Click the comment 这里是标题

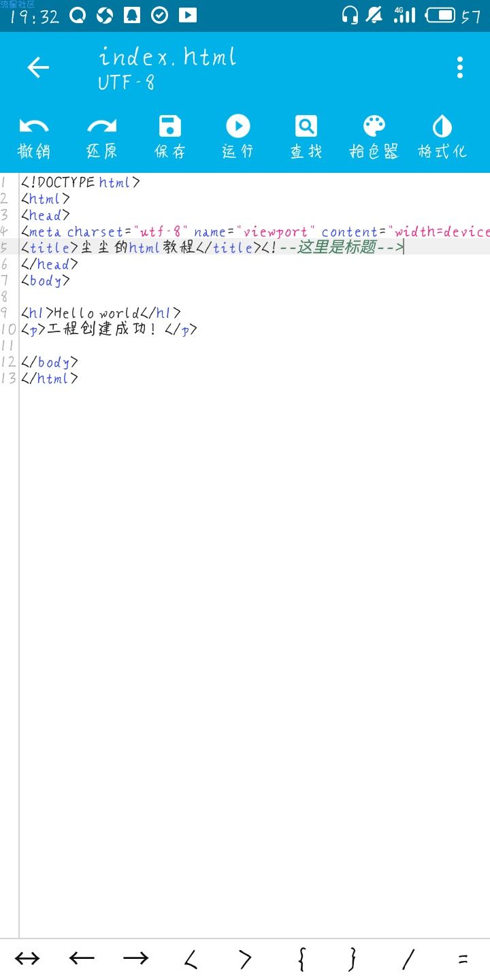click(337, 247)
